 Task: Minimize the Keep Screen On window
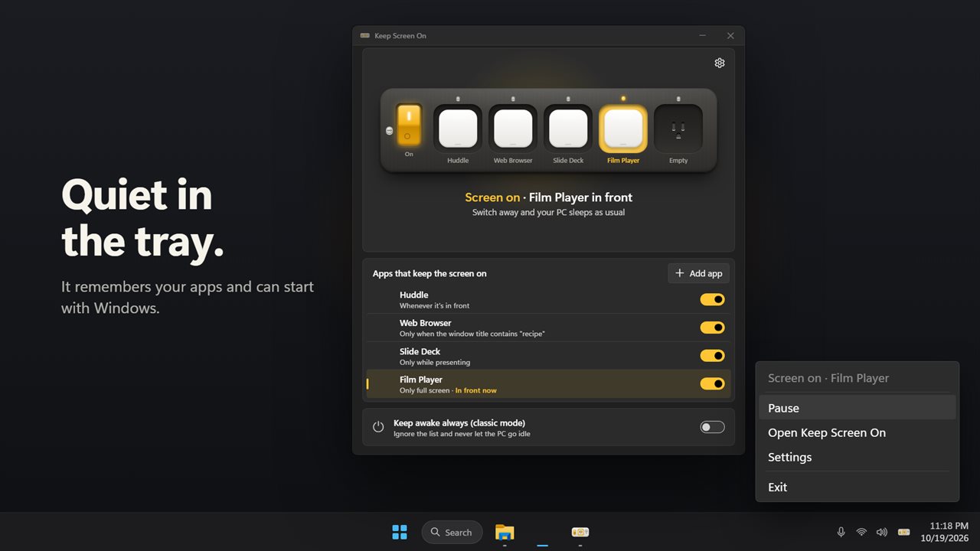coord(703,36)
